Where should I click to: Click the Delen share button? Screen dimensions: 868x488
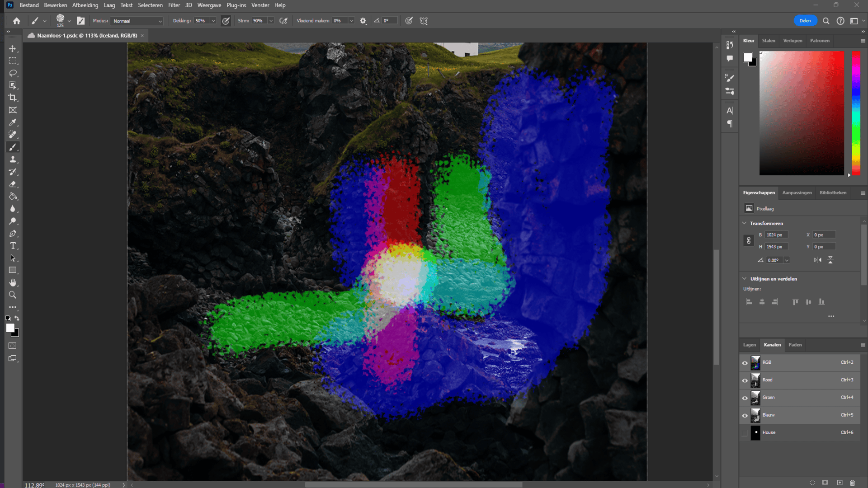click(x=805, y=21)
